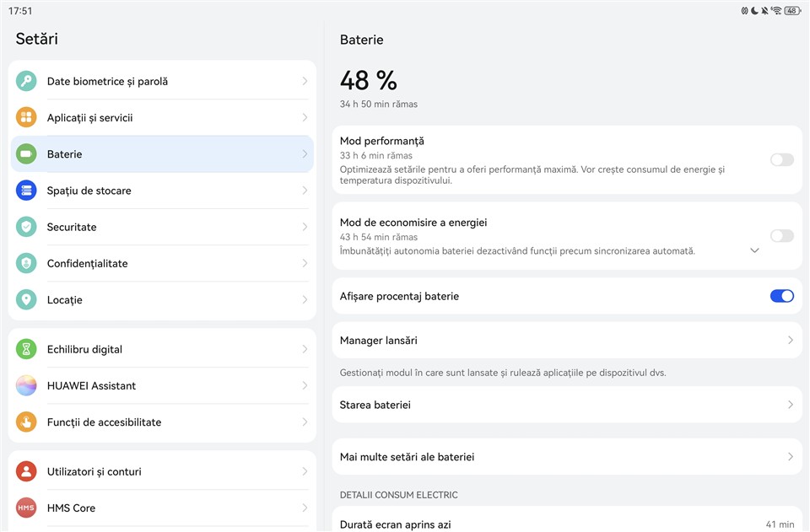Disable Afișare procentaj baterie toggle
The image size is (810, 532).
tap(781, 296)
